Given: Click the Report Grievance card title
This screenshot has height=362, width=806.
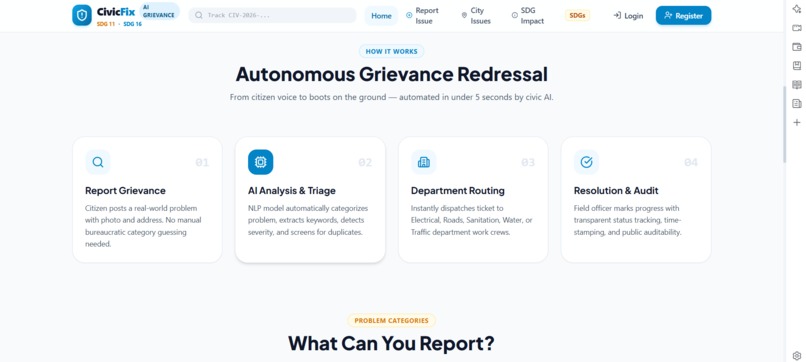Looking at the screenshot, I should click(125, 191).
